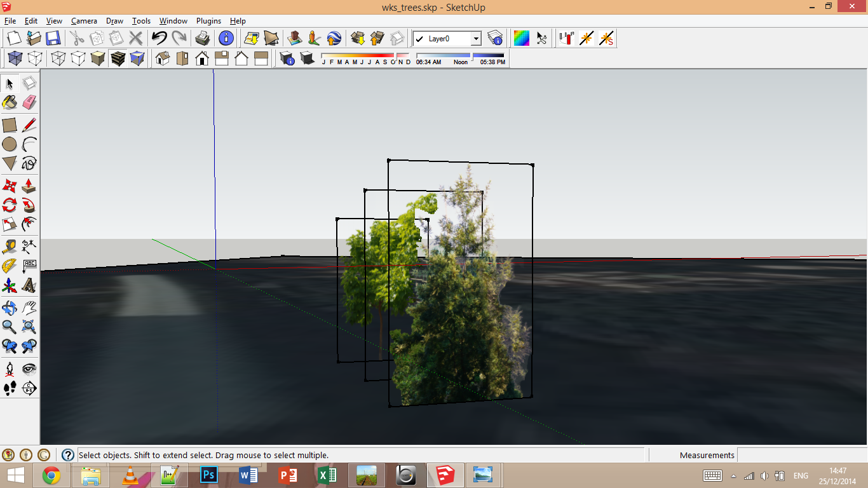Enable Shaded With Textures style
Screen dimensions: 868x488
point(118,59)
